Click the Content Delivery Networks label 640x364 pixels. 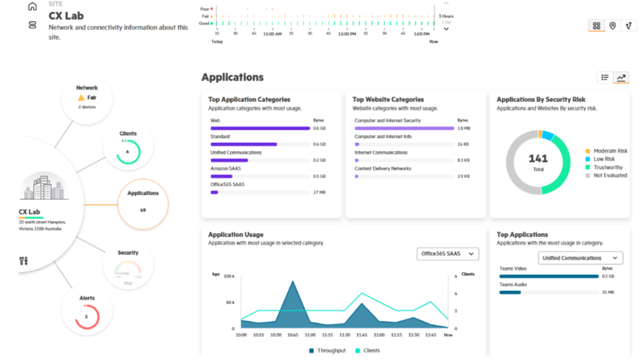tap(383, 169)
